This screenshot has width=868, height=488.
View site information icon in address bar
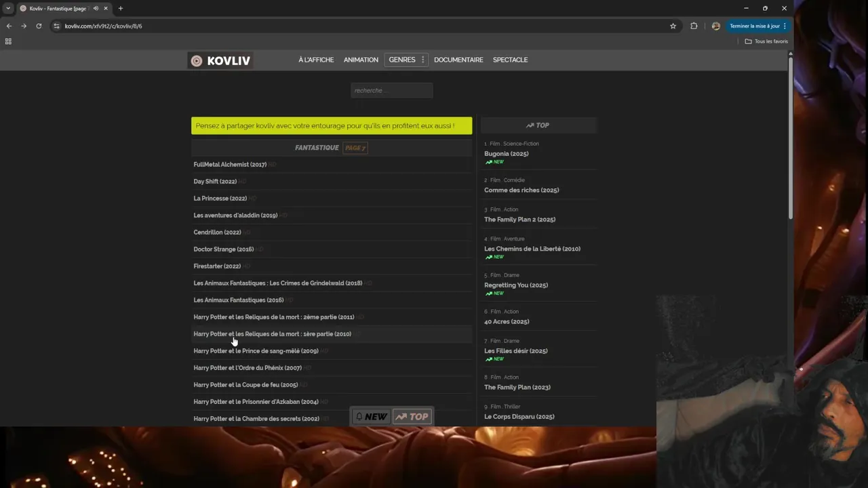pyautogui.click(x=57, y=26)
